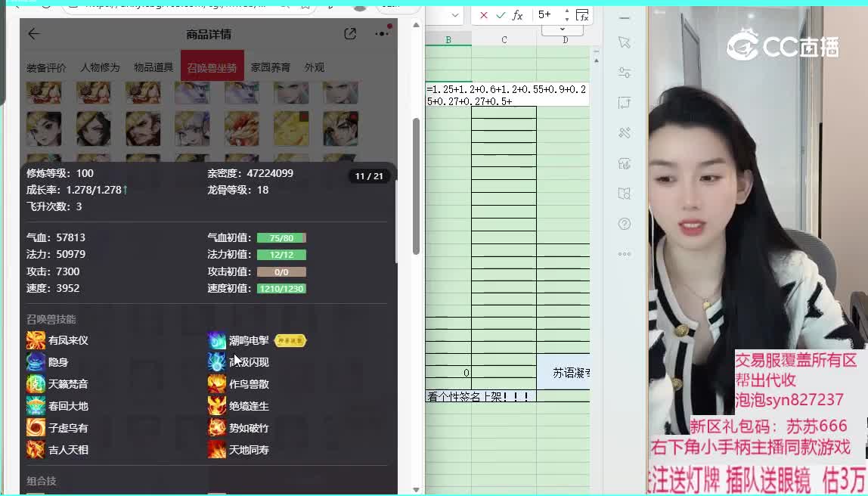Open the help question mark in WPS sidebar
Image resolution: width=868 pixels, height=496 pixels.
coord(625,224)
